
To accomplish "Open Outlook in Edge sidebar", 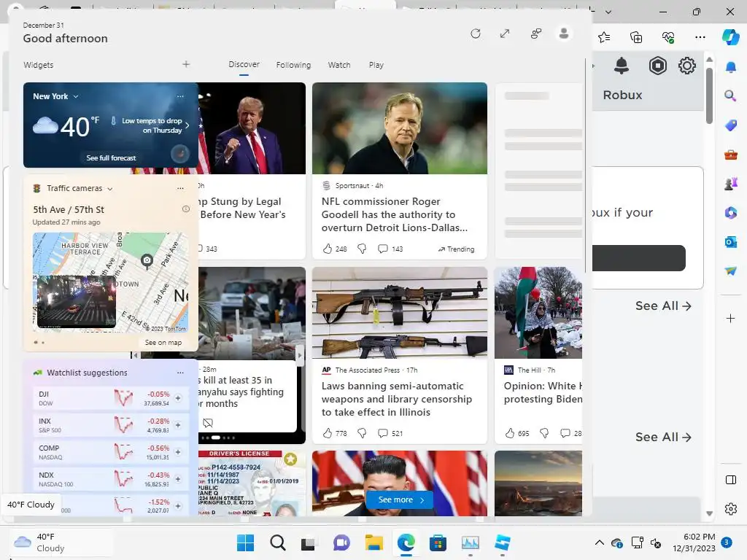I will pyautogui.click(x=730, y=242).
